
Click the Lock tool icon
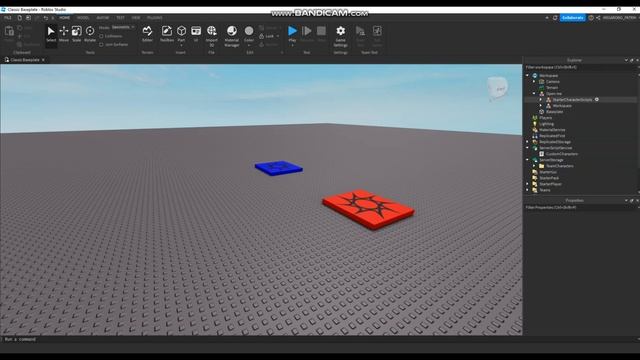coord(262,36)
